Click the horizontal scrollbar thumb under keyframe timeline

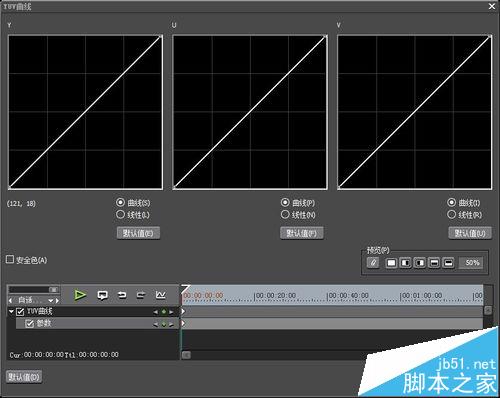click(x=186, y=355)
